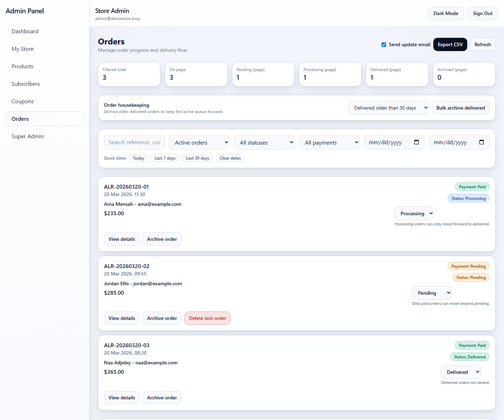Run Bulk archive delivered action
Viewport: 504px width, 420px height.
(x=461, y=107)
